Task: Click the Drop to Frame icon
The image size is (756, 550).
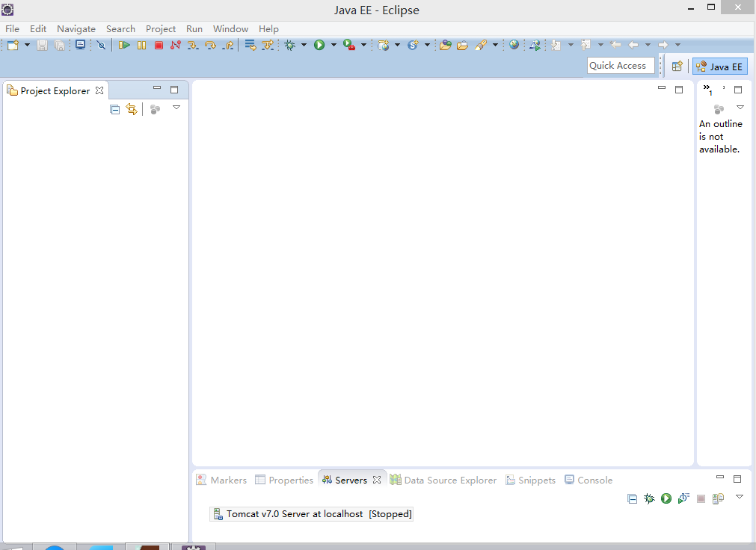Action: point(251,45)
